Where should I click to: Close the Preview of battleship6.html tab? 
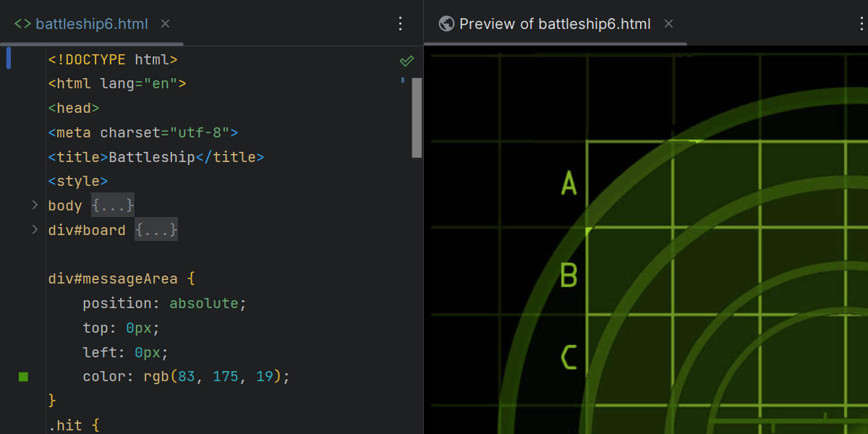[x=668, y=24]
